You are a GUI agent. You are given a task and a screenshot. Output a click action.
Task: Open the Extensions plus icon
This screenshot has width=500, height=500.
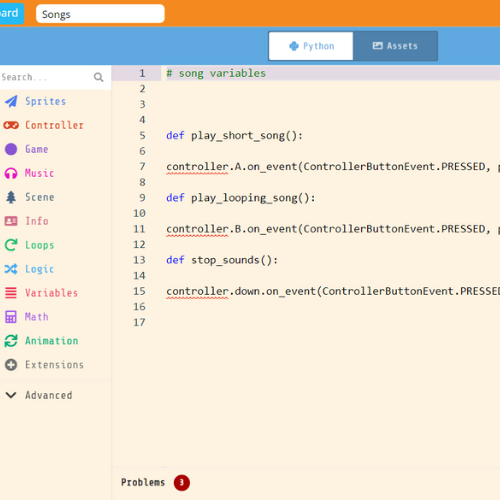click(11, 365)
